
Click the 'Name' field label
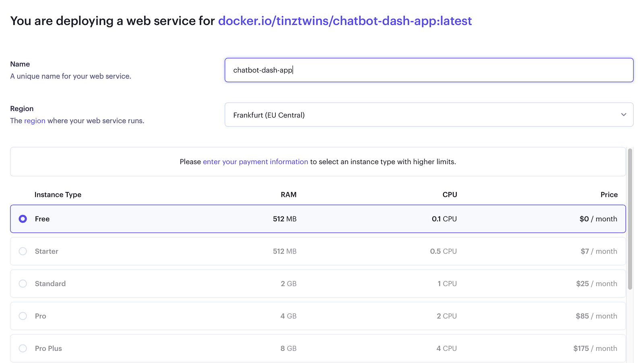coord(20,64)
